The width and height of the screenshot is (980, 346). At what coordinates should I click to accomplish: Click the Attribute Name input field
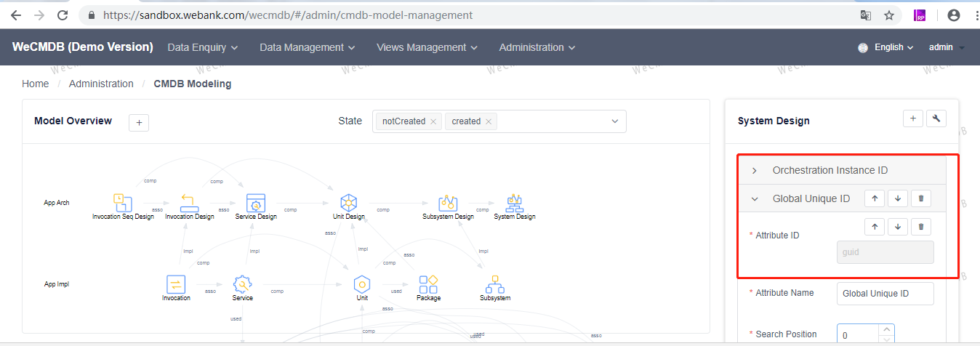(x=885, y=294)
